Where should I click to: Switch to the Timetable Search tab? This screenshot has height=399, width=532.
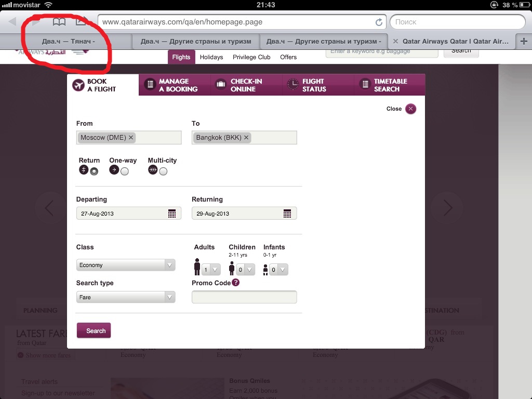click(390, 85)
